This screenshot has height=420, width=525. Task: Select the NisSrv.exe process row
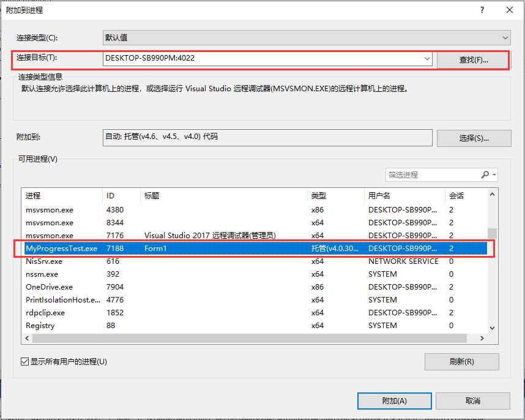point(255,261)
